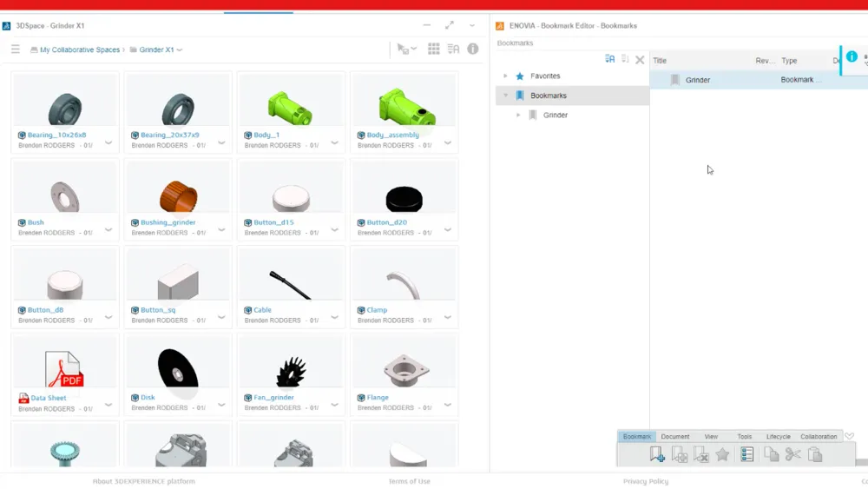Click the add sub-bookmark icon in action bar
The width and height of the screenshot is (868, 489).
(x=680, y=454)
